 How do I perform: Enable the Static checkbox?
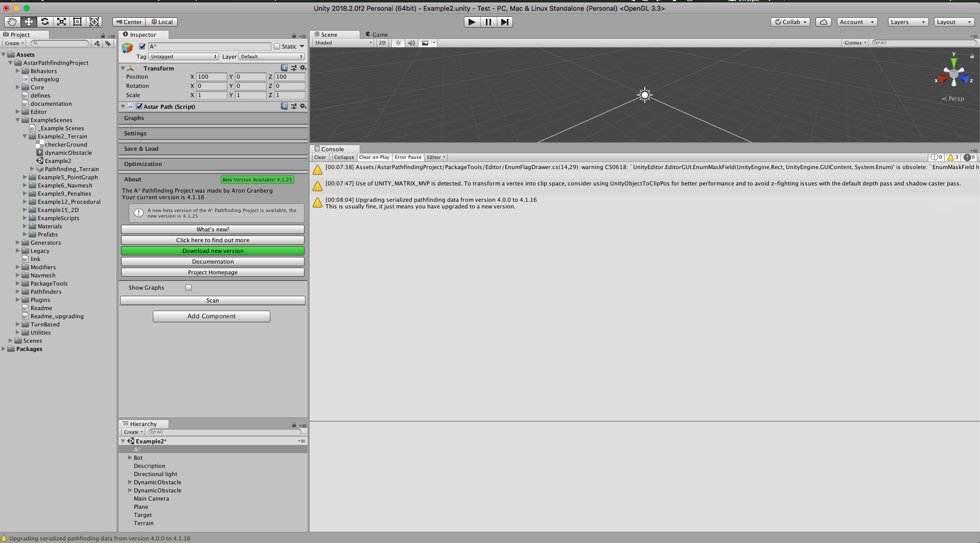(277, 46)
